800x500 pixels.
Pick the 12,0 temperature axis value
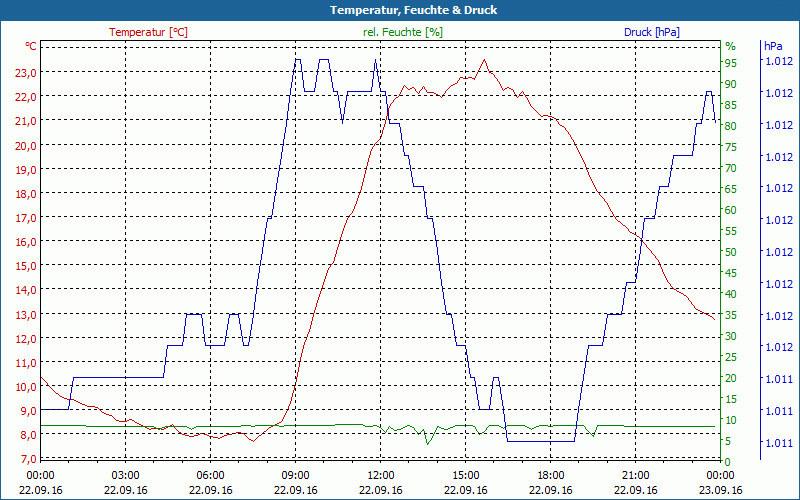26,339
